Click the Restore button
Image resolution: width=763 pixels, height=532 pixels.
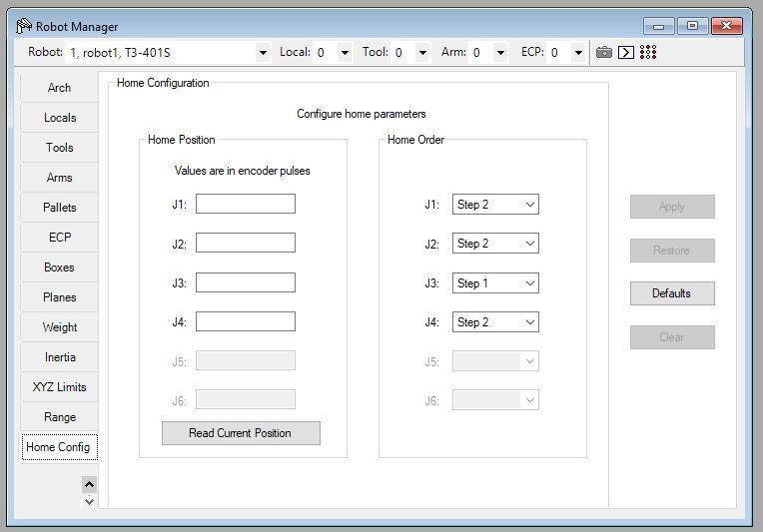coord(672,251)
